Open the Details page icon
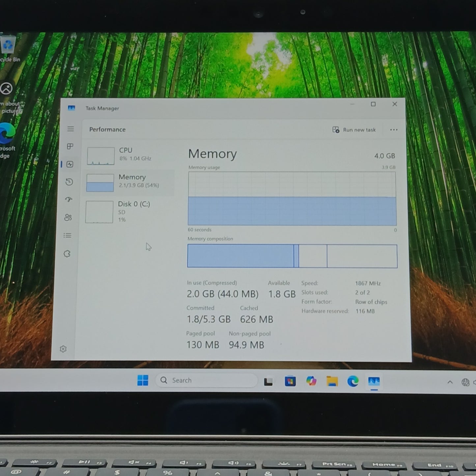The image size is (476, 476). [68, 235]
